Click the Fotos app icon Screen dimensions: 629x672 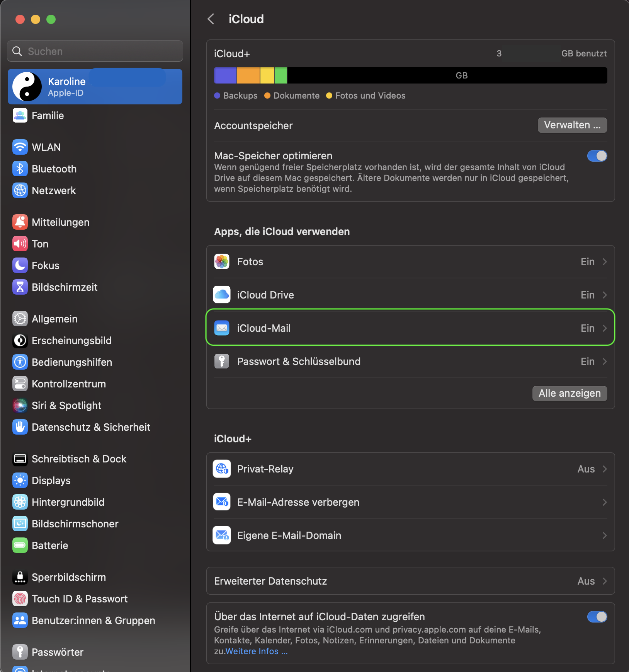click(222, 262)
